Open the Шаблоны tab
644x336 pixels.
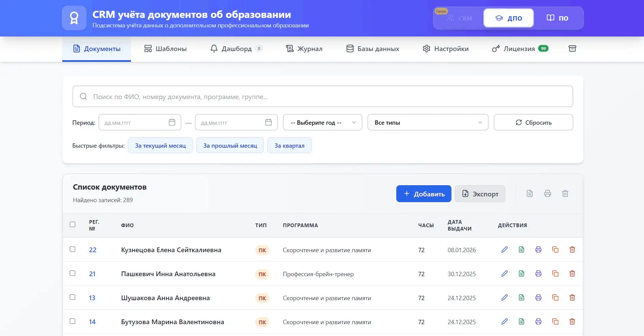165,49
